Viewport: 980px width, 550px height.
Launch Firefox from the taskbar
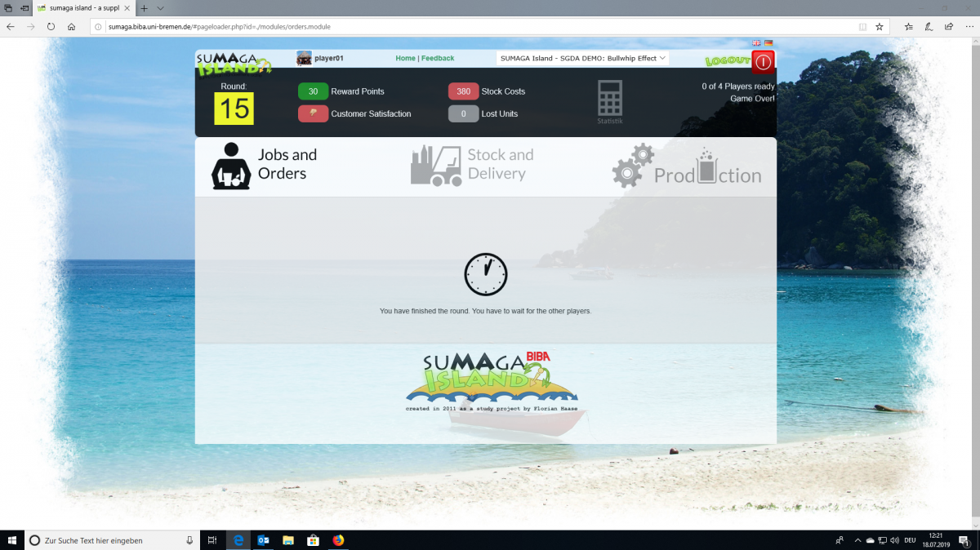pyautogui.click(x=338, y=539)
